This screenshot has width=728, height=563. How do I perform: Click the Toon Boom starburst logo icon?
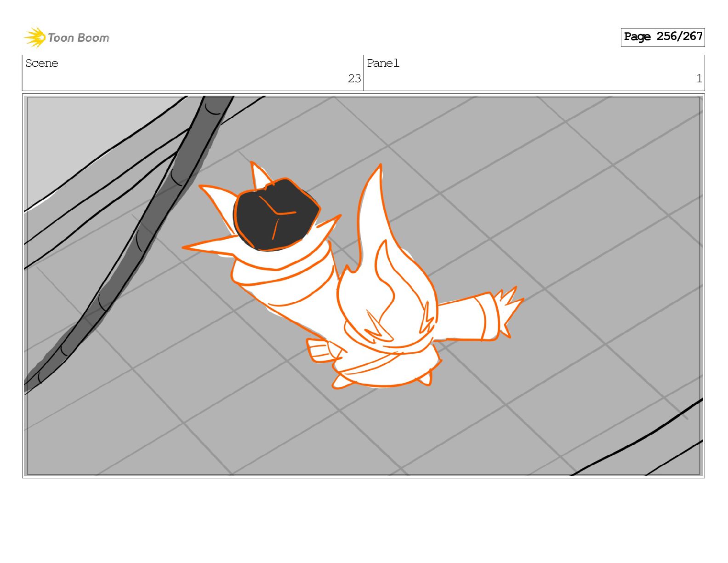34,37
